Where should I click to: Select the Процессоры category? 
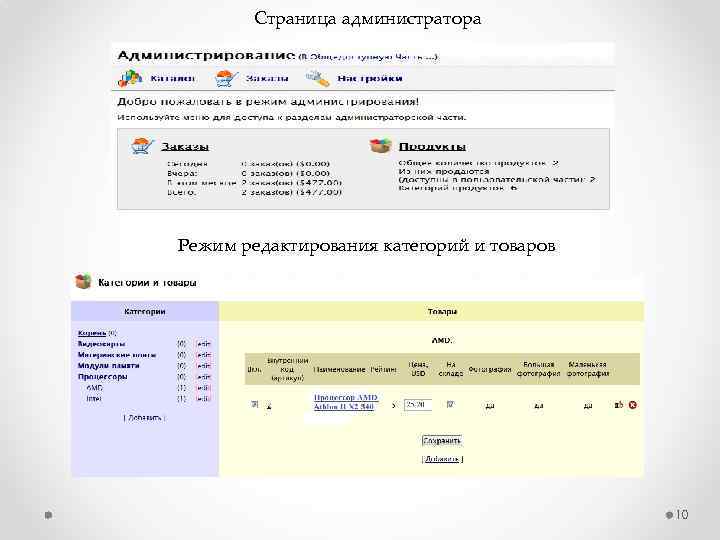(102, 377)
